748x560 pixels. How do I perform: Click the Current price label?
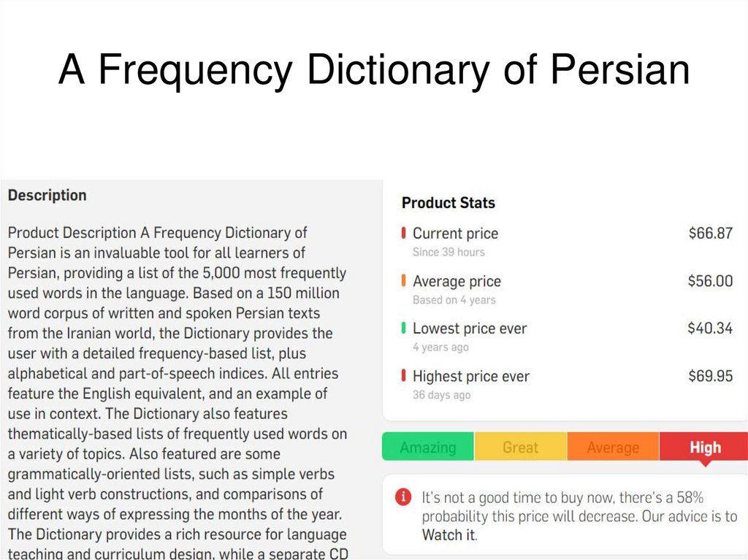(455, 234)
